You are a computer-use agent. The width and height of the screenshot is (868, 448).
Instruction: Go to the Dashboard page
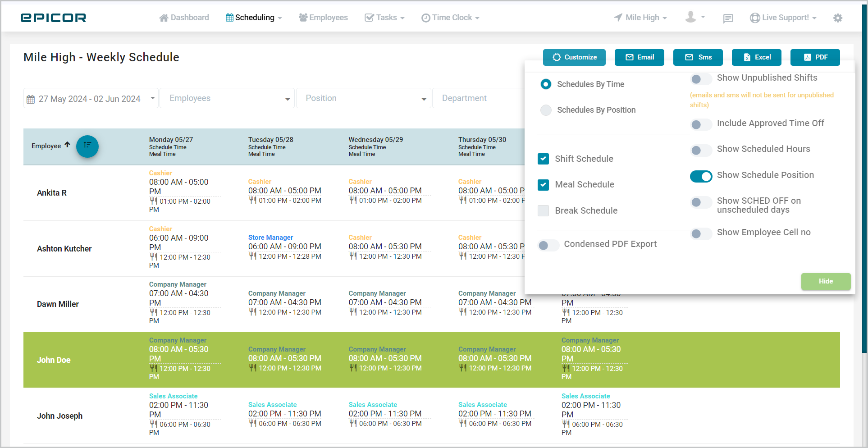click(x=184, y=18)
